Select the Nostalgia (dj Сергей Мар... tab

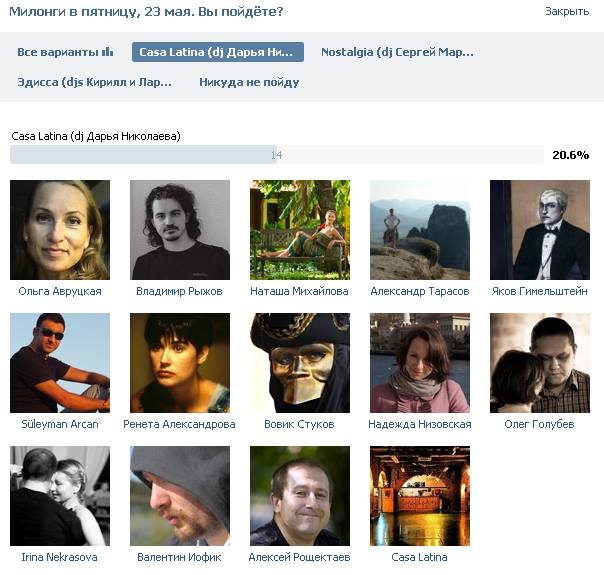397,52
